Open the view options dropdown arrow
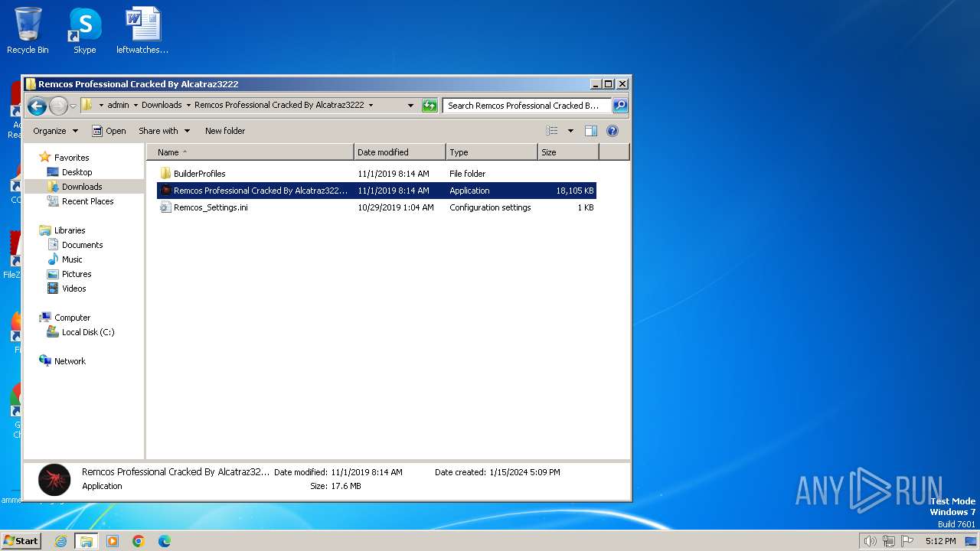The height and width of the screenshot is (551, 980). (x=570, y=131)
